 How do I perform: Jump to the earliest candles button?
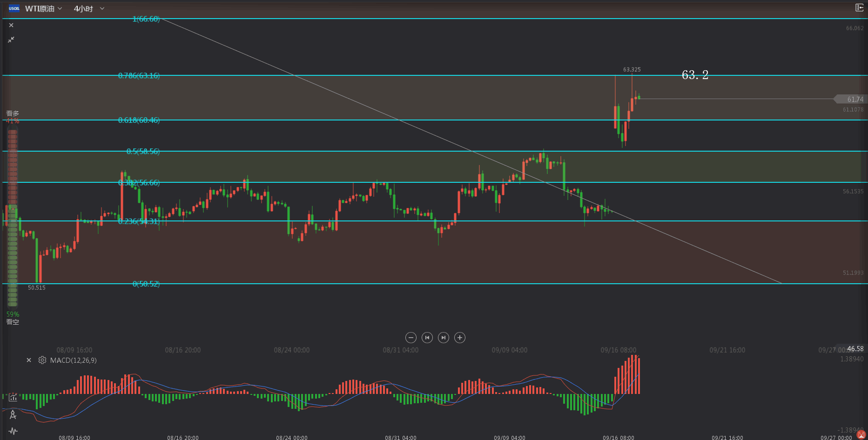tap(427, 338)
